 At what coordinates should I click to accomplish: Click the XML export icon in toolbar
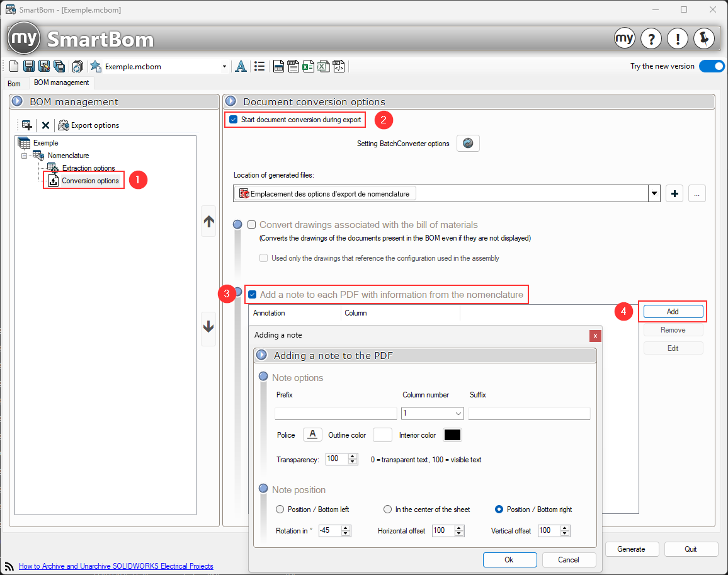click(338, 67)
